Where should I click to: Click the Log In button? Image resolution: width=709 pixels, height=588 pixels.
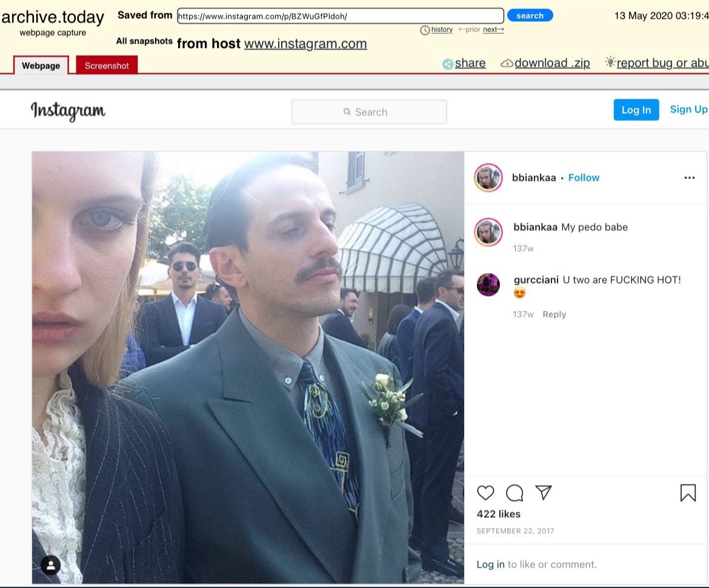click(636, 110)
